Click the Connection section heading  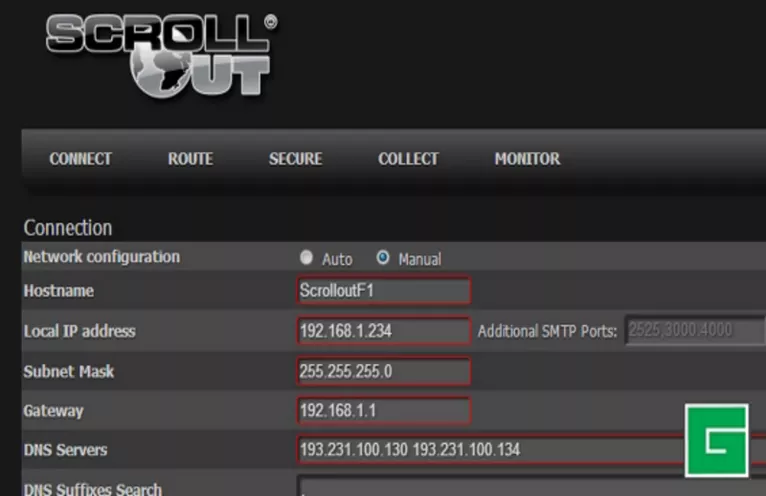pyautogui.click(x=68, y=228)
